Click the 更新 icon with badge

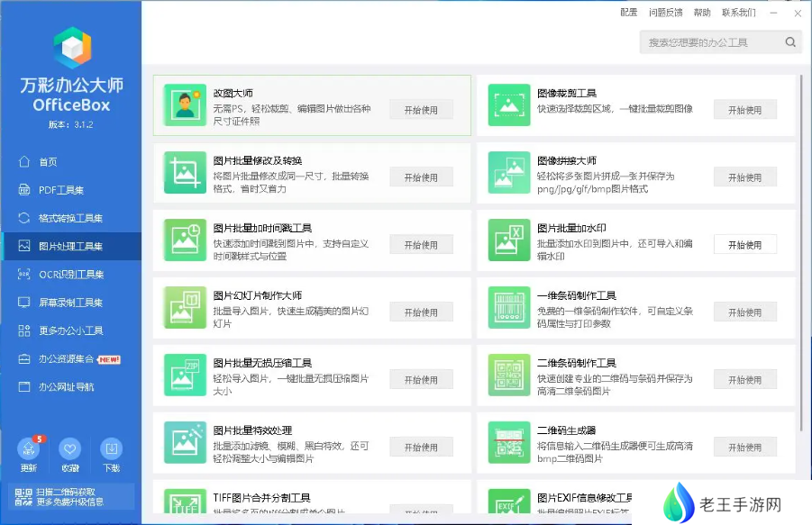(x=28, y=449)
